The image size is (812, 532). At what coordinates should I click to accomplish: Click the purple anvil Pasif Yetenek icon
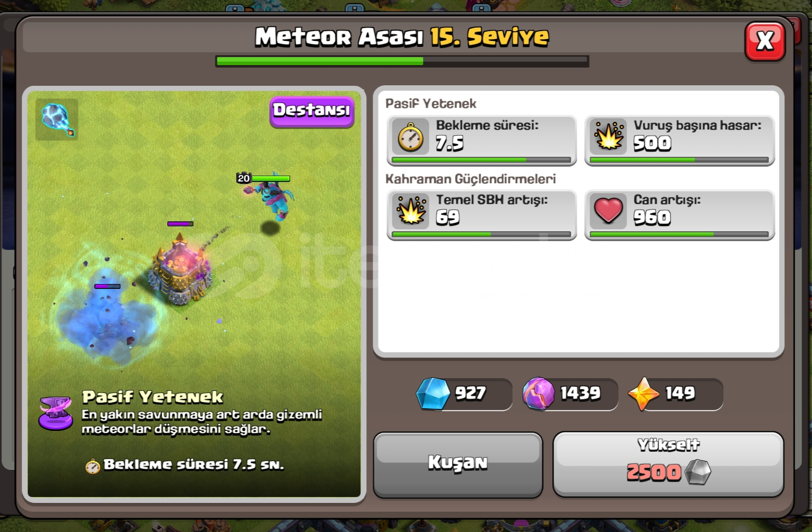click(x=56, y=413)
